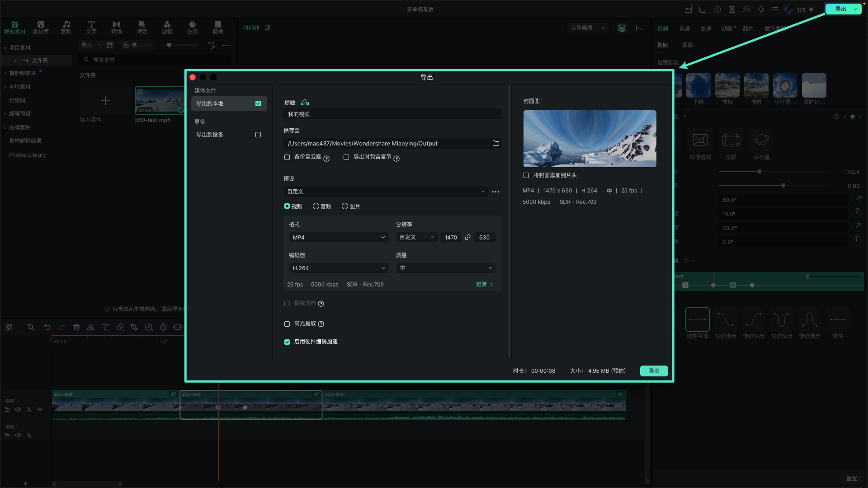Click the delete trash icon in timeline toolbar
868x488 pixels.
click(76, 327)
